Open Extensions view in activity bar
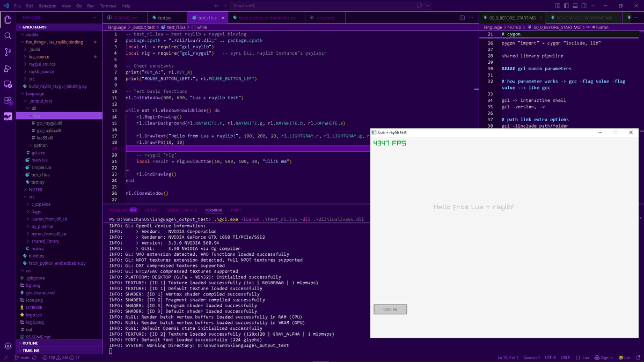 (8, 100)
